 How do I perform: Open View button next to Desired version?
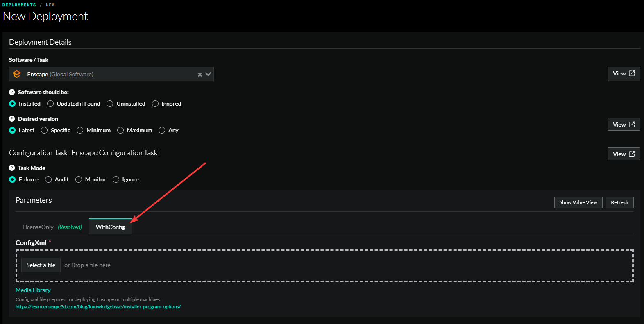click(624, 125)
